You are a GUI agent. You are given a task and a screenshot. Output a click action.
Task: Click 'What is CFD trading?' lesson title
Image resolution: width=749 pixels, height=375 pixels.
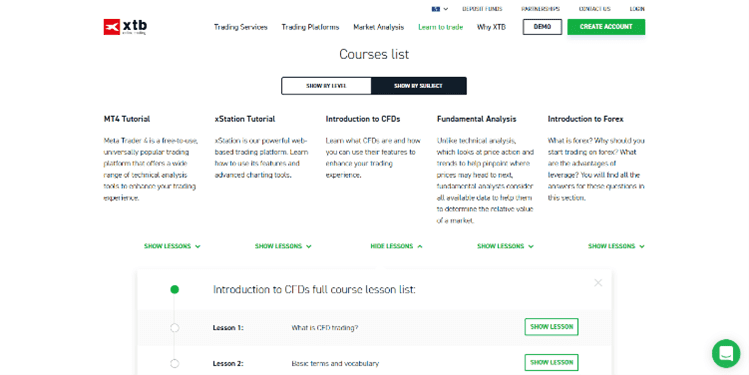point(324,328)
